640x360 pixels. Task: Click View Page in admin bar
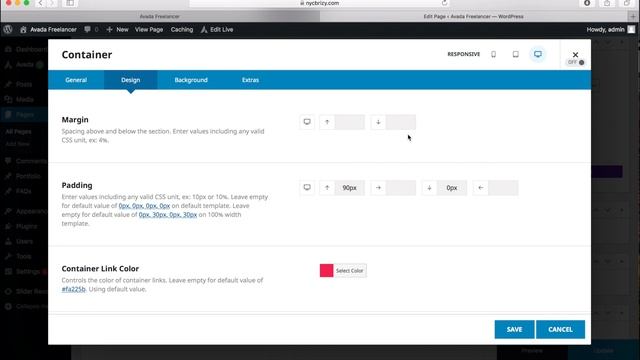pos(149,29)
